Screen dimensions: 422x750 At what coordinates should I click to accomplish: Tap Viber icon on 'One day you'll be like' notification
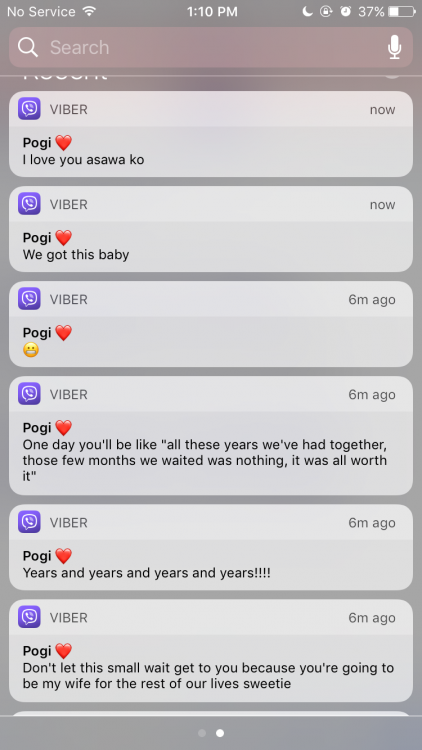pos(29,394)
